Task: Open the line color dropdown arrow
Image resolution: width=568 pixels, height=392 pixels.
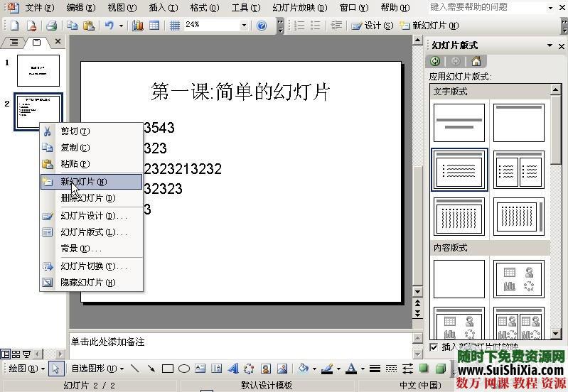Action: point(338,369)
